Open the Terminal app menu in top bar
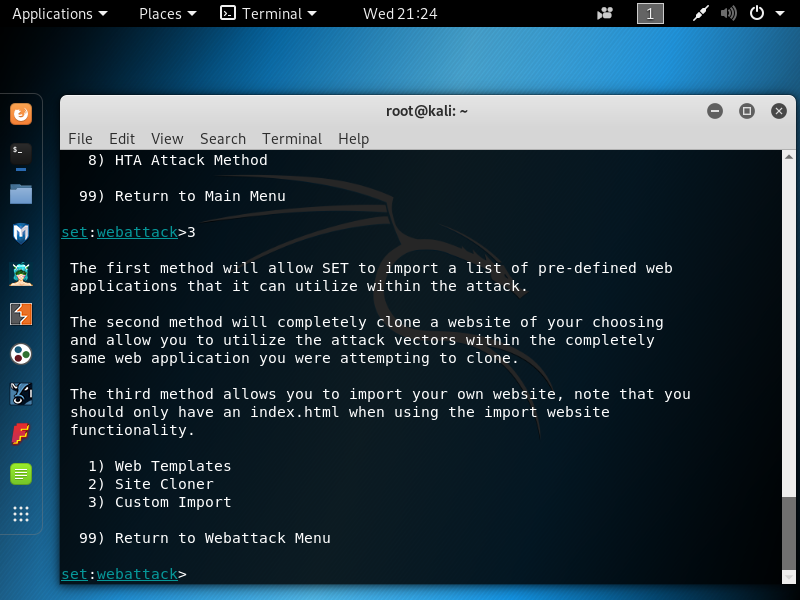 (268, 14)
